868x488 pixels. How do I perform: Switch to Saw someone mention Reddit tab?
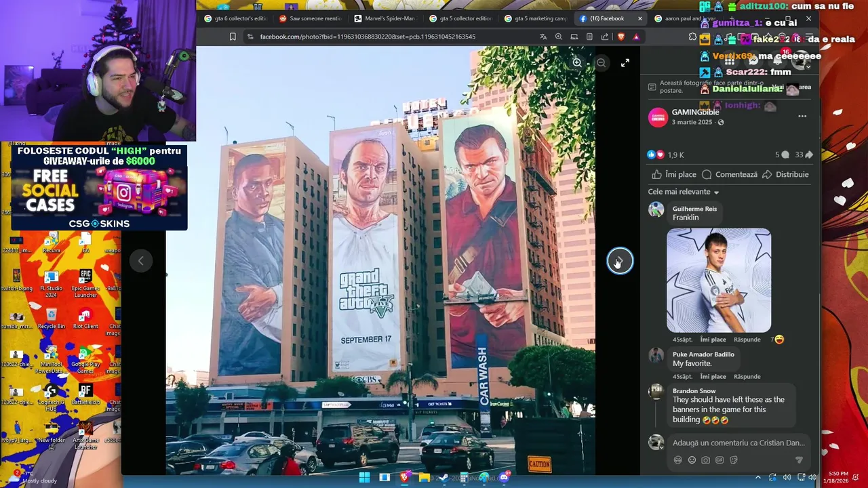(311, 18)
